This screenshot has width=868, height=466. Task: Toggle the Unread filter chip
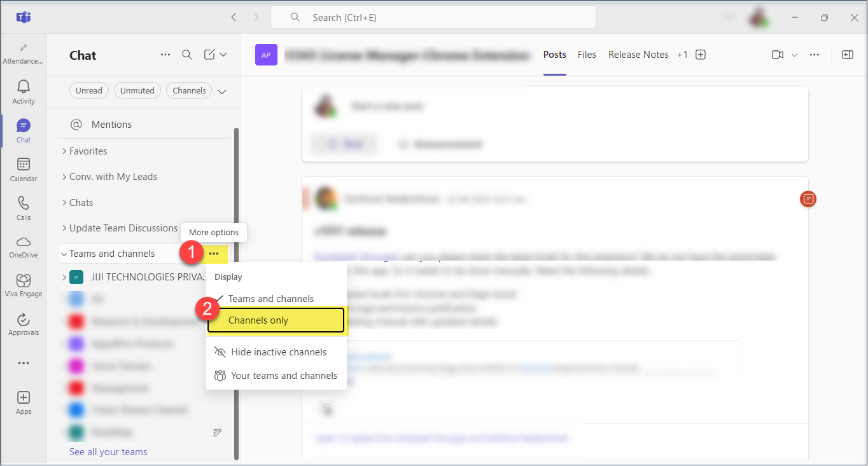89,90
